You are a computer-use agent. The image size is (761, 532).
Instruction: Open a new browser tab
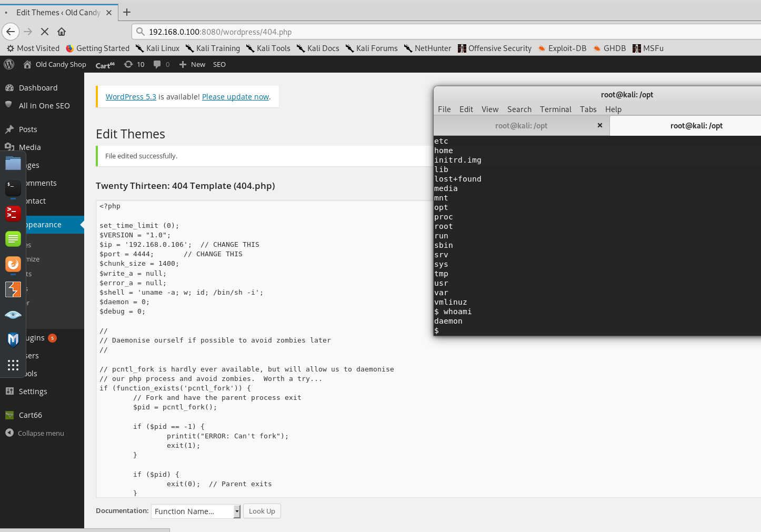pos(127,12)
